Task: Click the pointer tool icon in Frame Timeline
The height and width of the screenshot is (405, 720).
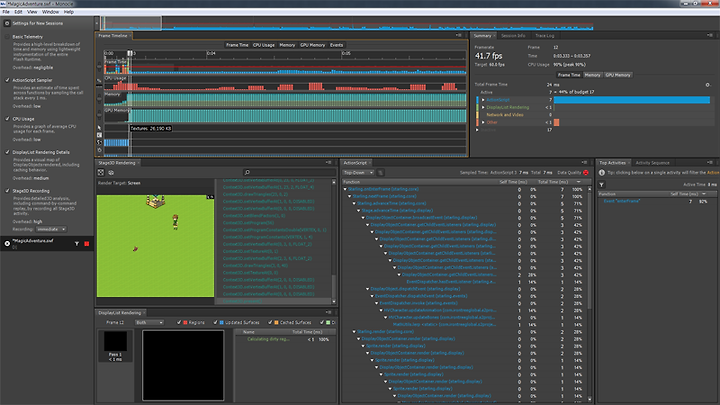Action: (x=99, y=128)
